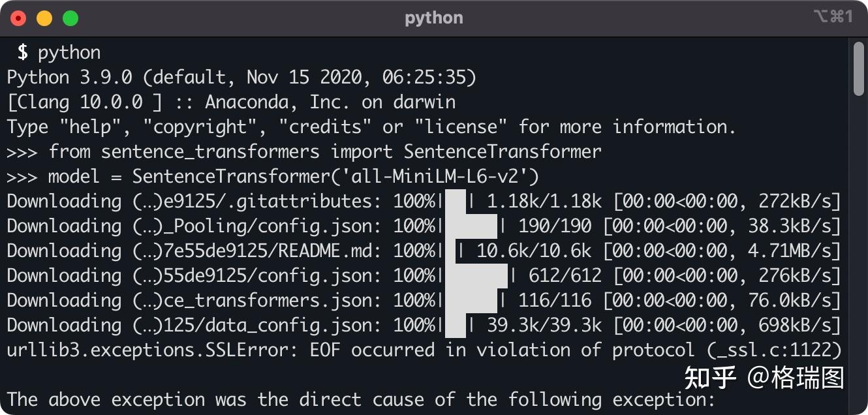
Task: Click the ⌥⌘1 shortcut indicator in title bar
Action: 833,17
